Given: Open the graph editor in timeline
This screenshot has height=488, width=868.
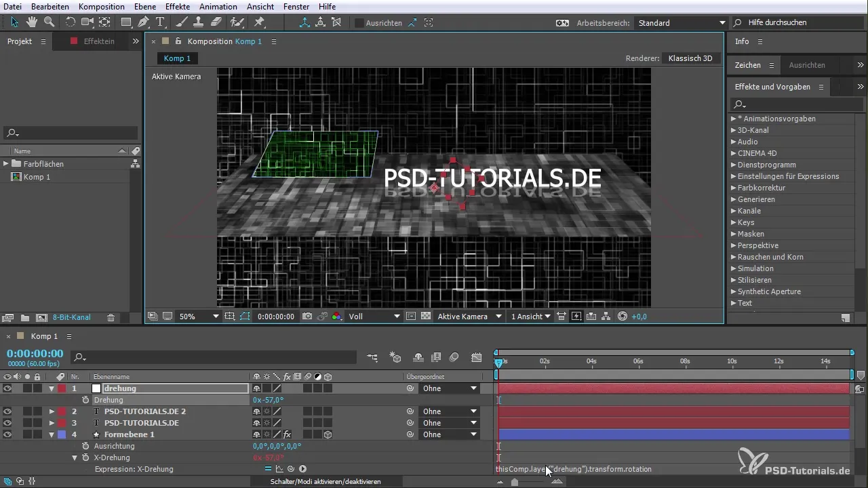Looking at the screenshot, I should [477, 357].
